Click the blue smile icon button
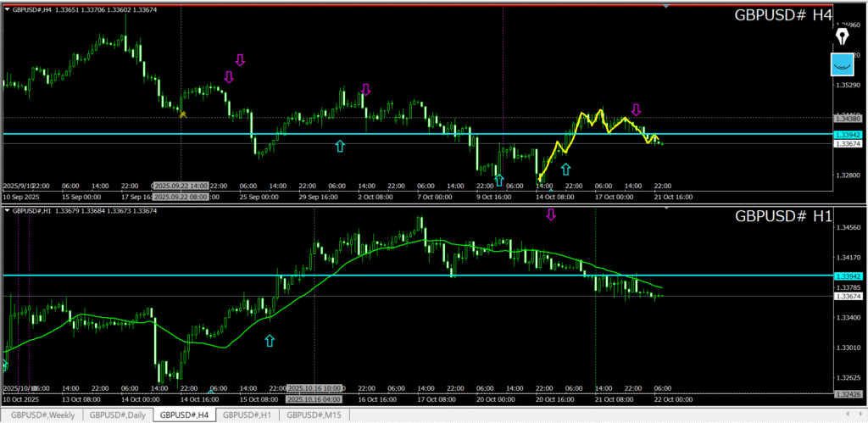 pos(843,63)
